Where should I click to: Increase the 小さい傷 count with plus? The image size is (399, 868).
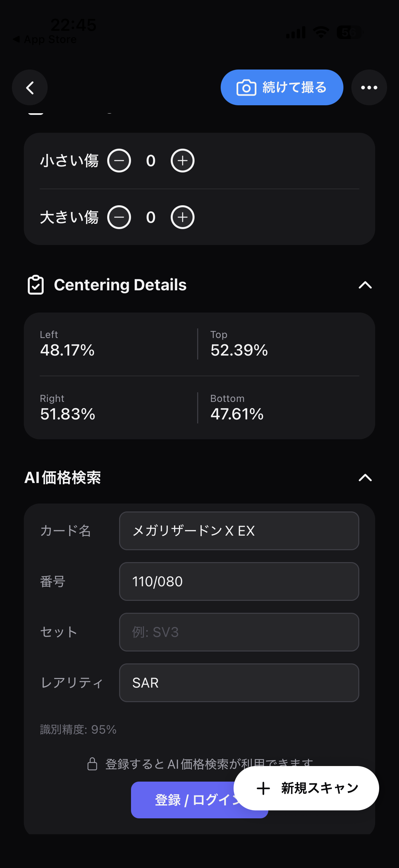pyautogui.click(x=183, y=161)
